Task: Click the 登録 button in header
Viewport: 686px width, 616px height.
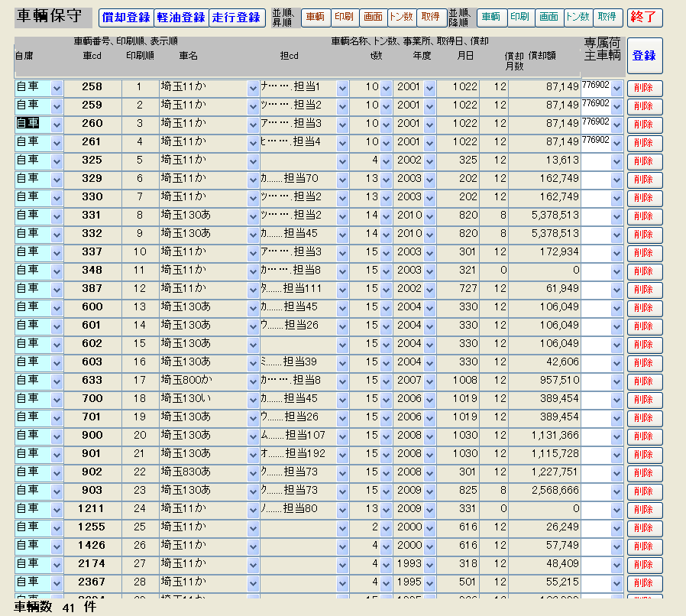Action: coord(644,56)
